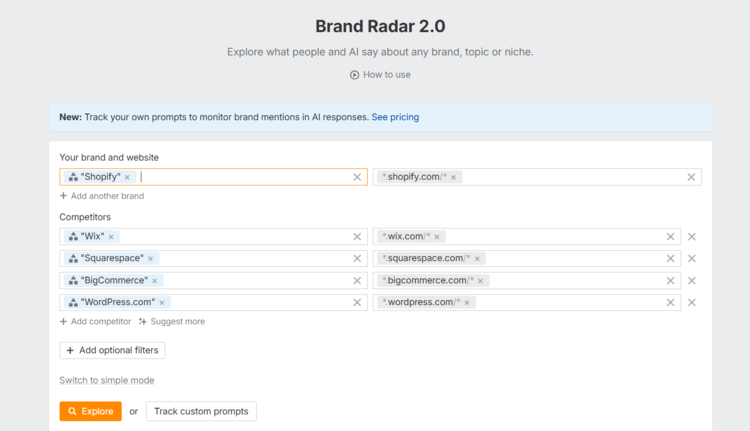Add a competitor row
This screenshot has width=750, height=431.
(95, 321)
